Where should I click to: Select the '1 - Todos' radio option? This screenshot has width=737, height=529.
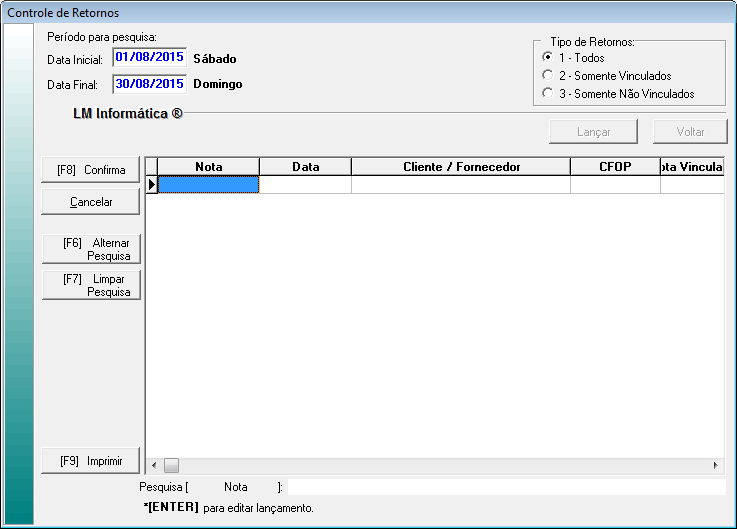tap(547, 58)
